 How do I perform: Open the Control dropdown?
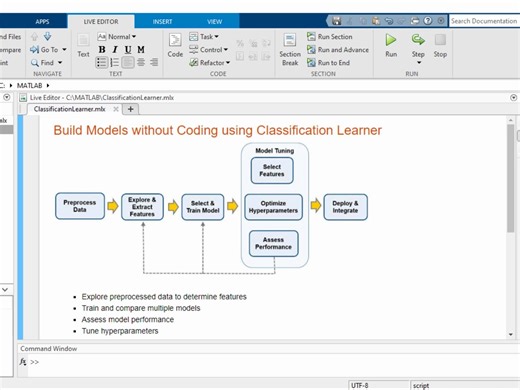(x=208, y=50)
